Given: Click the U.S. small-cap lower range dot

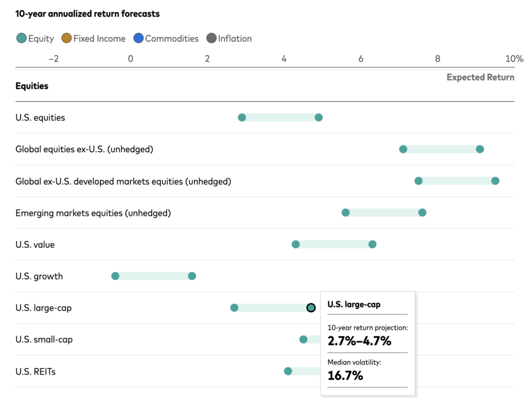Looking at the screenshot, I should (x=303, y=339).
